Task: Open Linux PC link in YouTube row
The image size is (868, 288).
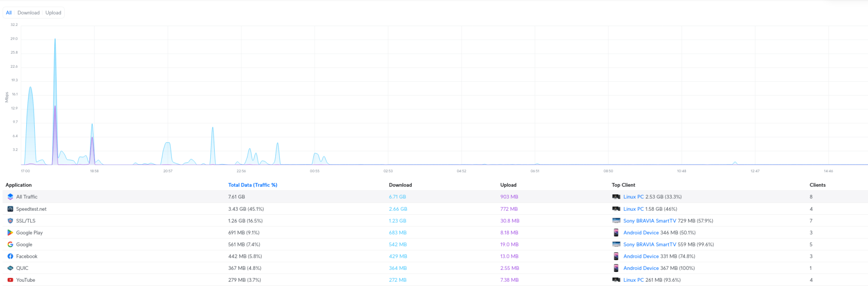Action: [633, 280]
